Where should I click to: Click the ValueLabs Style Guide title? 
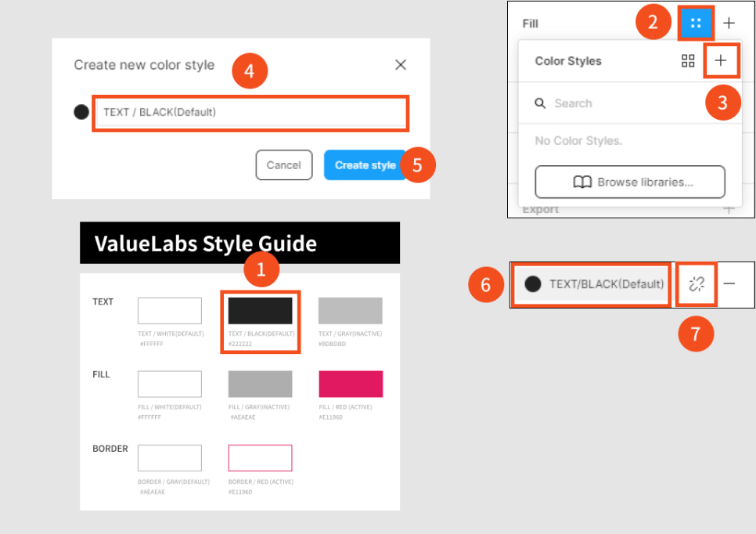coord(205,244)
